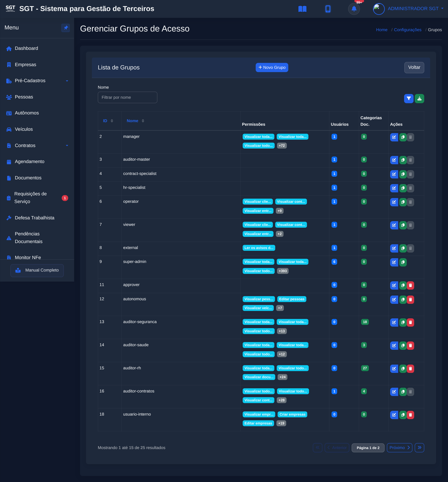Follow the Configurações breadcrumb link
Viewport: 448px width, 482px height.
tap(408, 30)
